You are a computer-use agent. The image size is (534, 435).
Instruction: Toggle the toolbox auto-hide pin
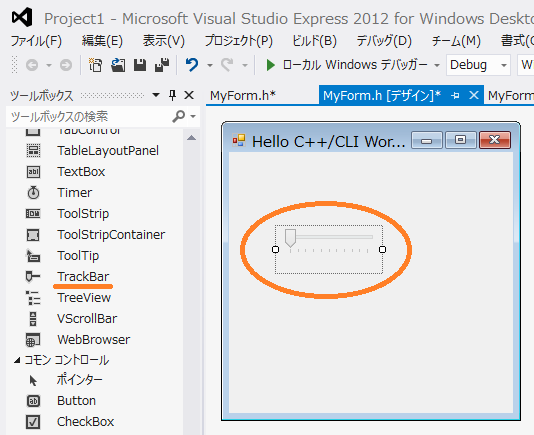[x=173, y=95]
